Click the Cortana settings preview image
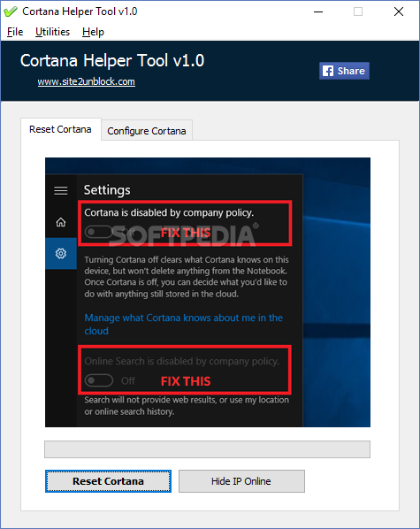The height and width of the screenshot is (529, 420). point(208,292)
